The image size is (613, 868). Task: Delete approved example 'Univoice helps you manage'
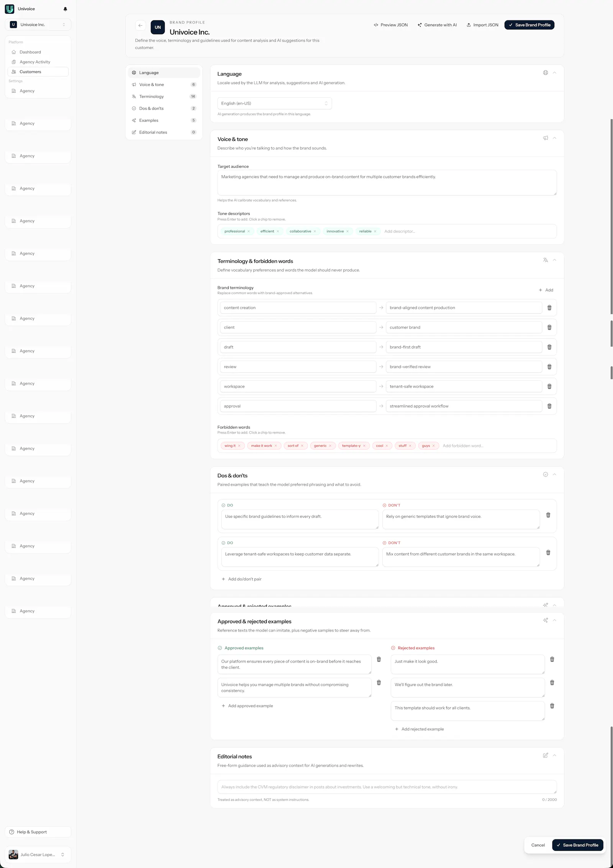coord(379,683)
